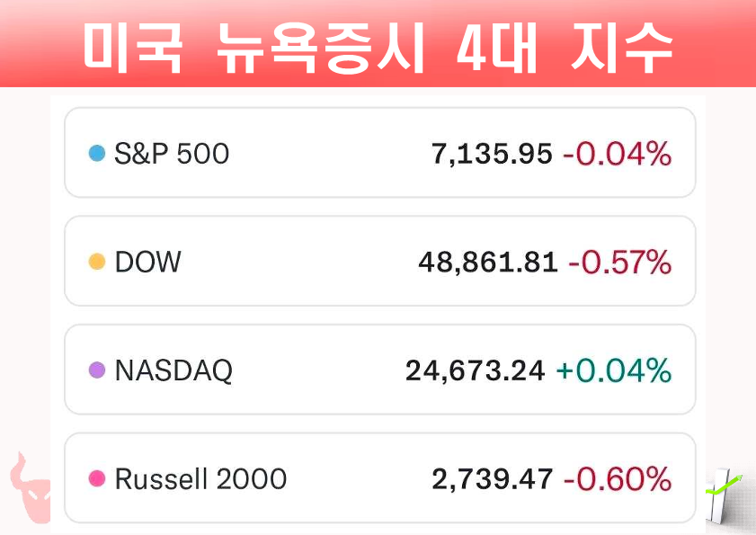Click the pink dot beside Russell 2000
Image resolution: width=756 pixels, height=535 pixels.
point(97,478)
